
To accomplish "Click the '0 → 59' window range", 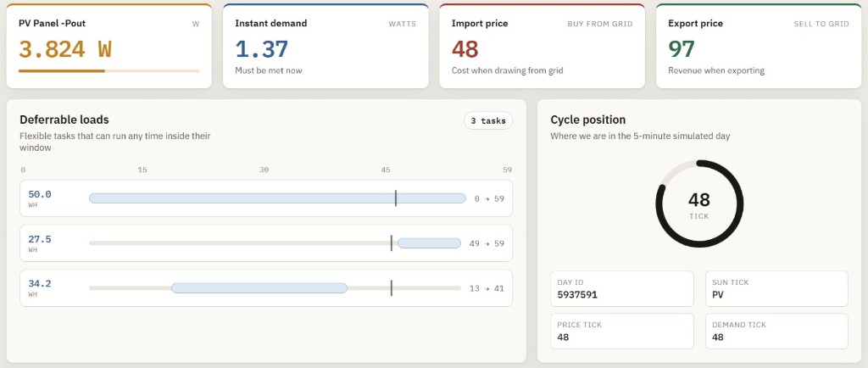I will pyautogui.click(x=489, y=198).
